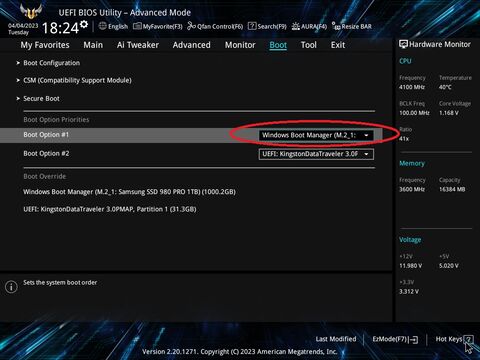Click Last Modified button

336,339
